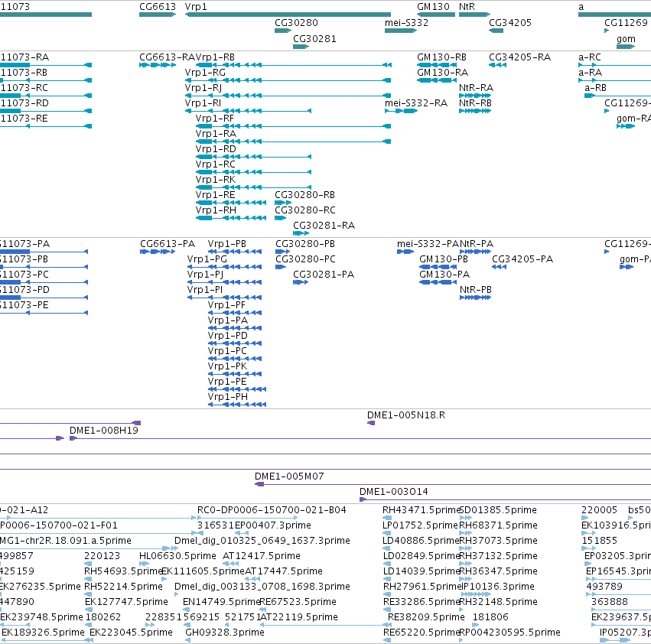The image size is (651, 644).
Task: Click the CG30280 gene label
Action: [x=297, y=23]
